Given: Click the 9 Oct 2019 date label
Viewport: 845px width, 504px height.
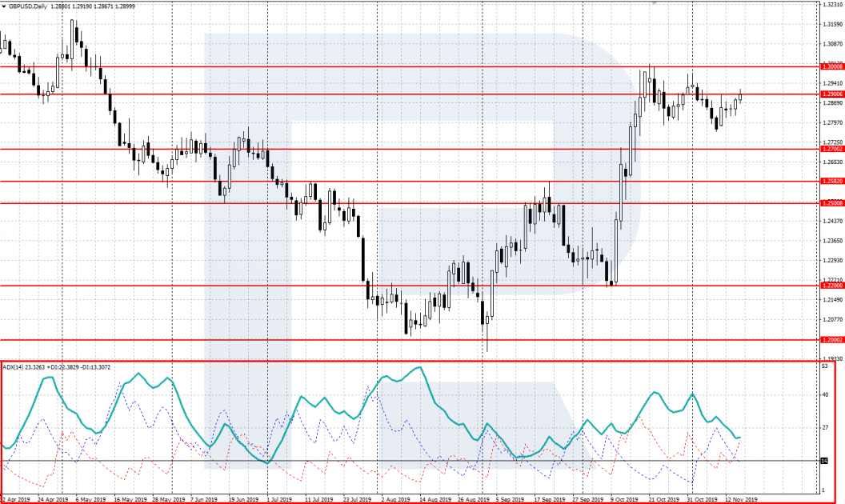Looking at the screenshot, I should tap(624, 499).
